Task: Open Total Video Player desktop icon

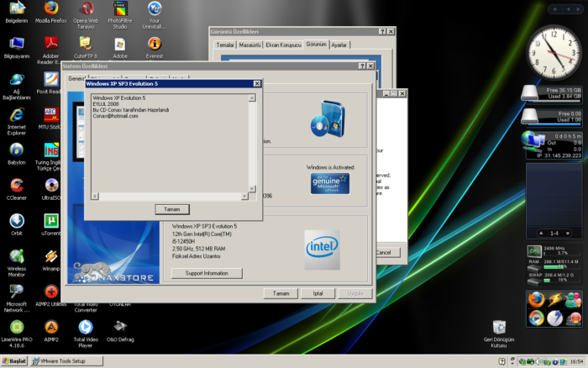Action: [x=86, y=334]
